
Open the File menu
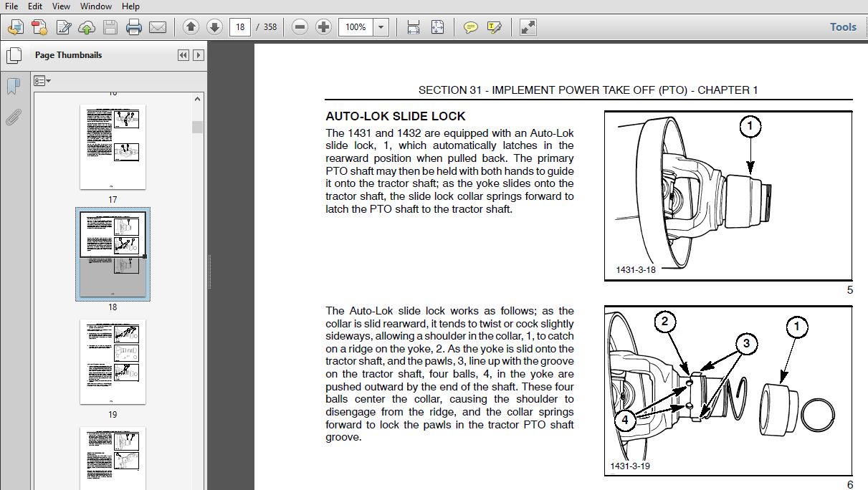coord(11,6)
